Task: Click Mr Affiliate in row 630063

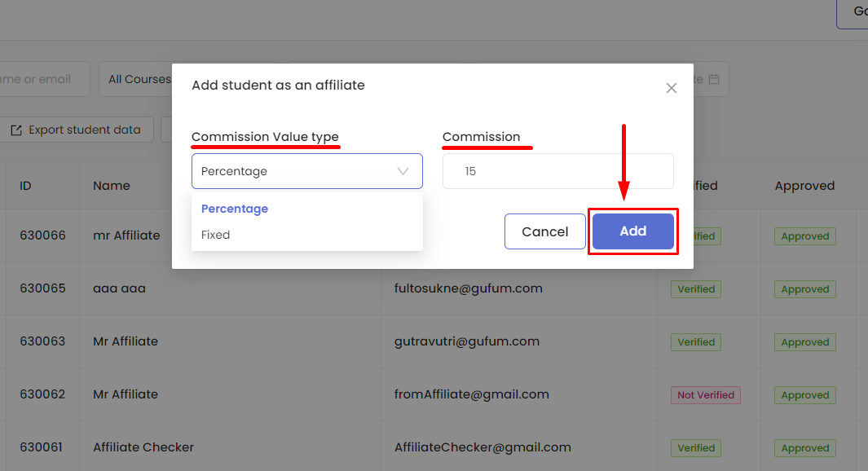Action: (x=126, y=341)
